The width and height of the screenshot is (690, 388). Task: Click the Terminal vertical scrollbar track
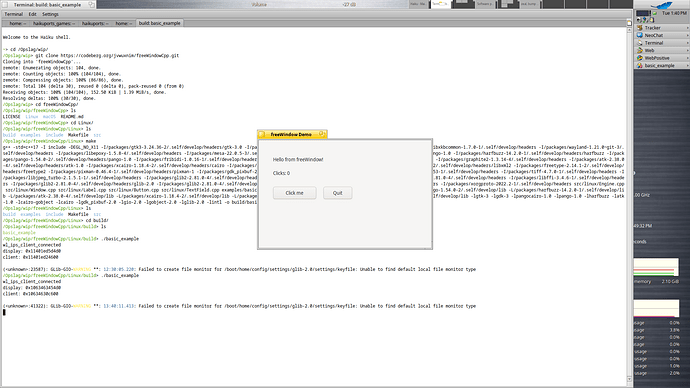tap(629, 205)
